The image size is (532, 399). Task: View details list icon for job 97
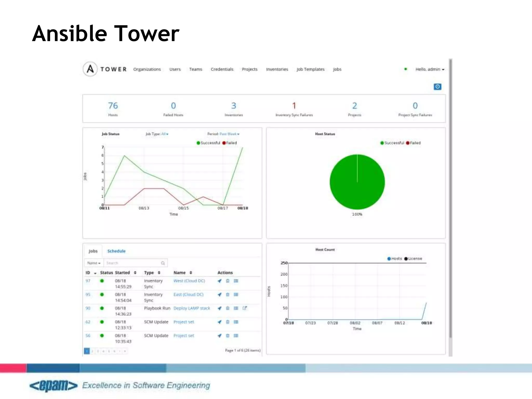click(236, 281)
